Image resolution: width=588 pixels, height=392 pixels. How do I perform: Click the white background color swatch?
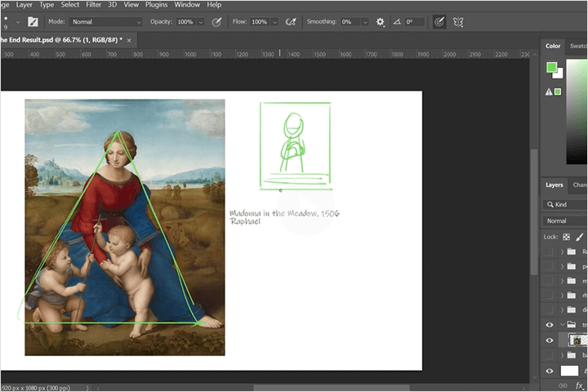559,74
